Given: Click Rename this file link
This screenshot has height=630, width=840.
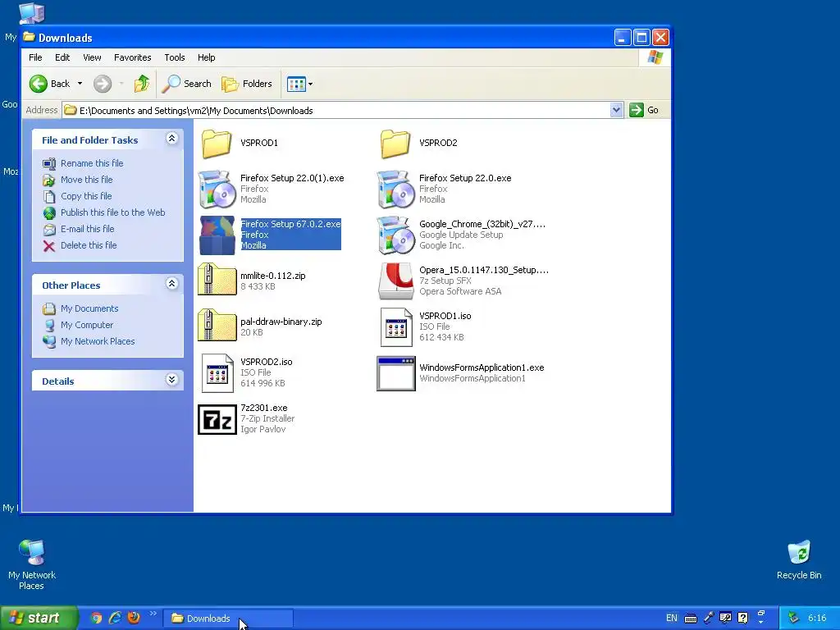Looking at the screenshot, I should [92, 163].
